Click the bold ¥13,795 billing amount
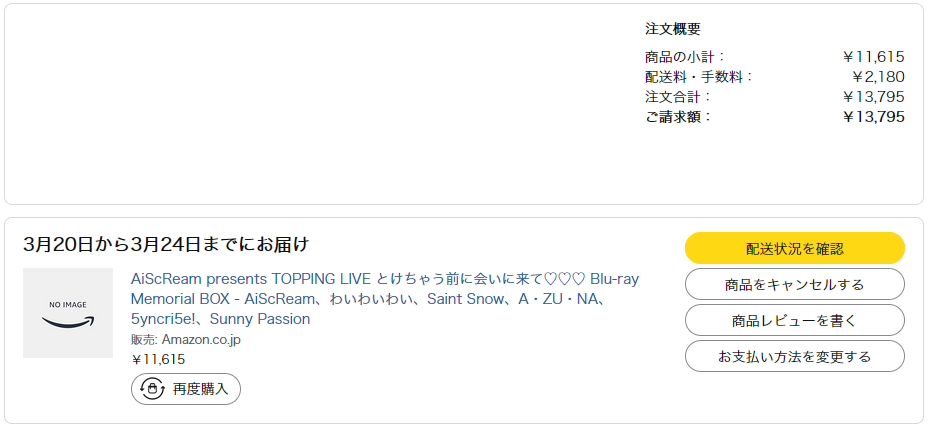The width and height of the screenshot is (934, 433). click(x=874, y=117)
